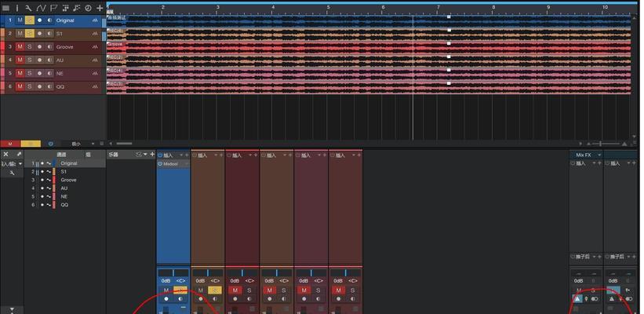Click the envelope icon on Original track
The image size is (644, 314).
[95, 20]
